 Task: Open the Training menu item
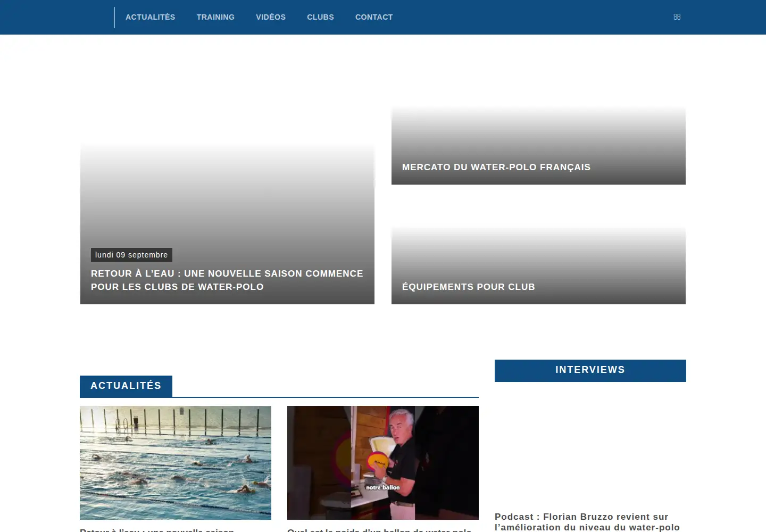coord(215,17)
